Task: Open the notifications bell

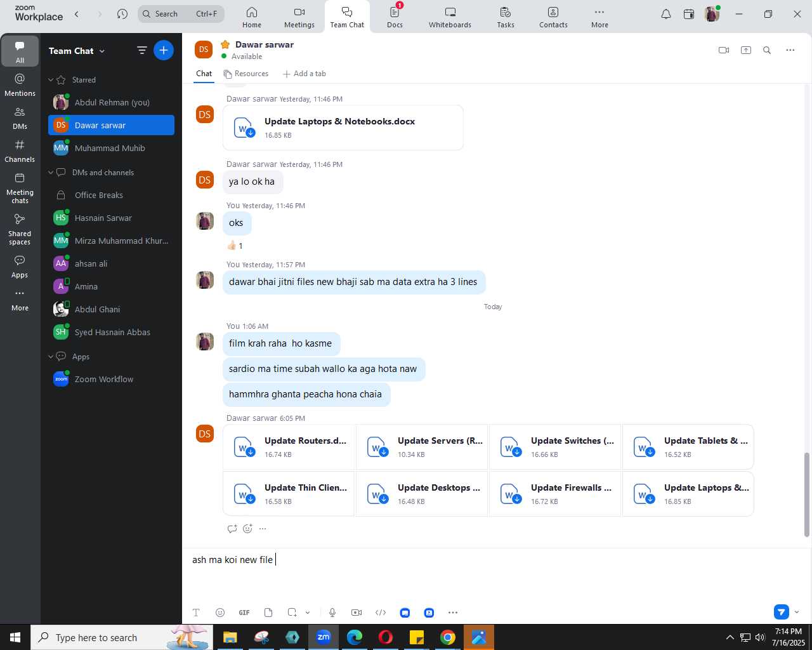Action: [x=666, y=14]
